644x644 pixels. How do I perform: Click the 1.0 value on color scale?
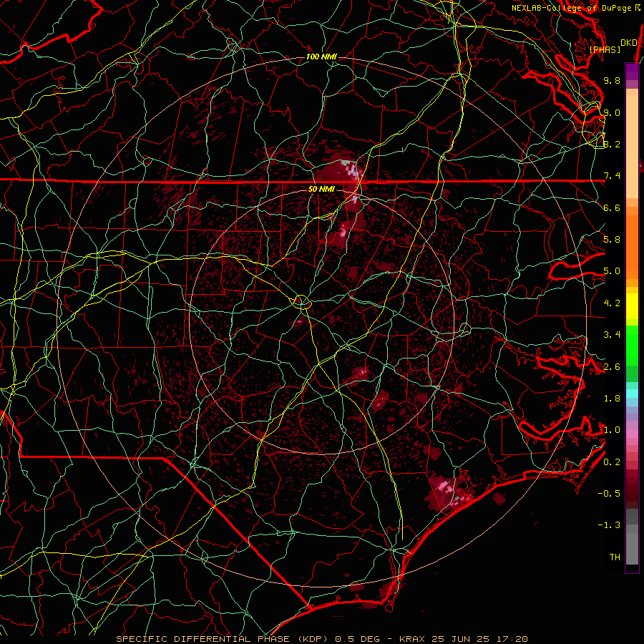[x=612, y=430]
